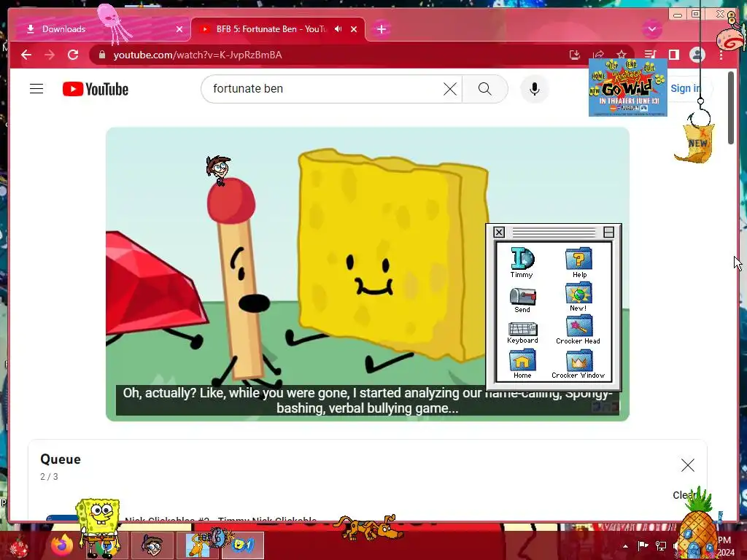Screen dimensions: 747x560
Task: Open the Crocker Window folder
Action: coord(578,365)
